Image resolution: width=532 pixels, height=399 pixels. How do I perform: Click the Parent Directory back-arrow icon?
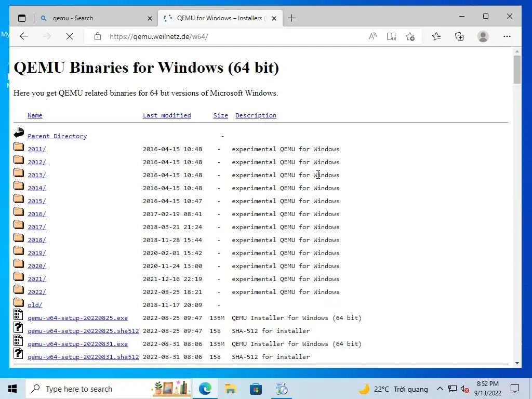coord(19,132)
